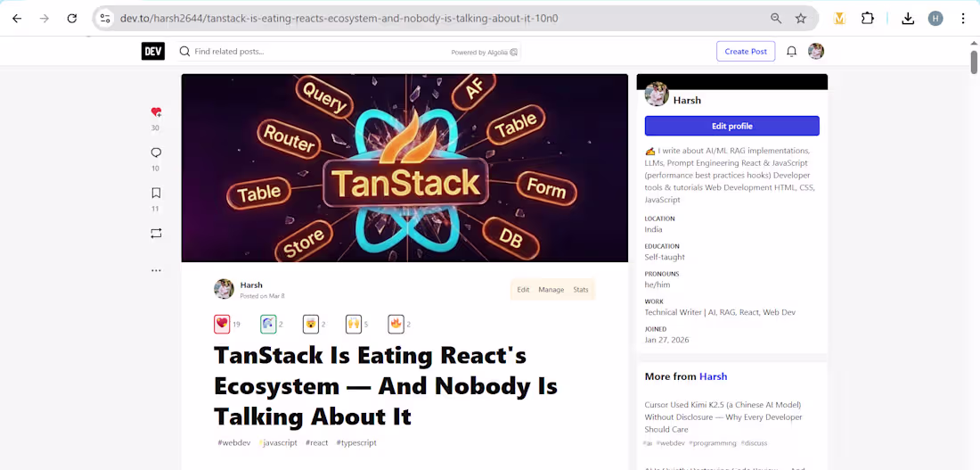Open the #javascript tag
The image size is (980, 470).
pos(278,442)
